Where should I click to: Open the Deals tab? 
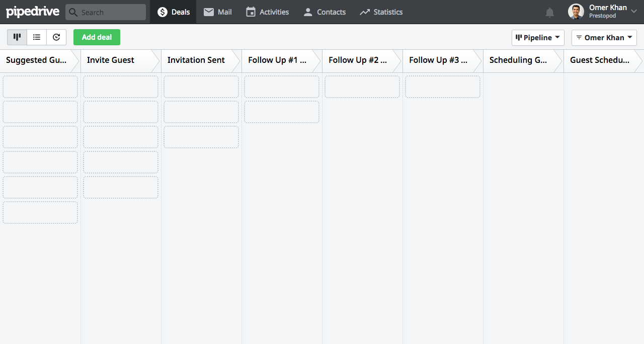[174, 12]
